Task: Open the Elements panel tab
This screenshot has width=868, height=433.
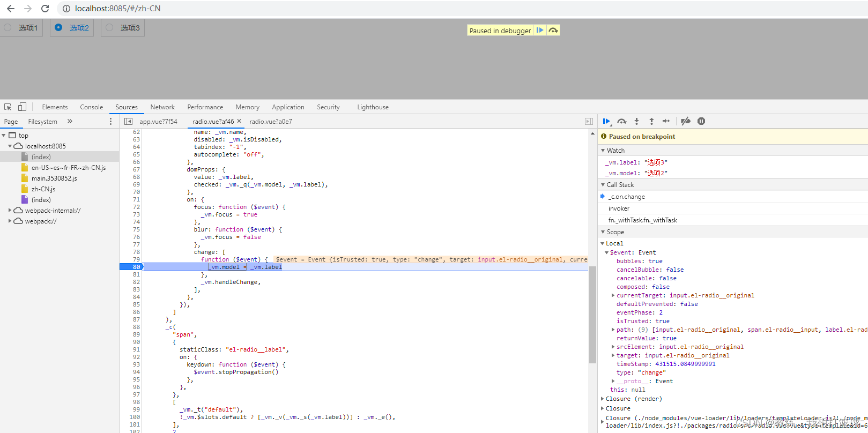Action: 55,107
